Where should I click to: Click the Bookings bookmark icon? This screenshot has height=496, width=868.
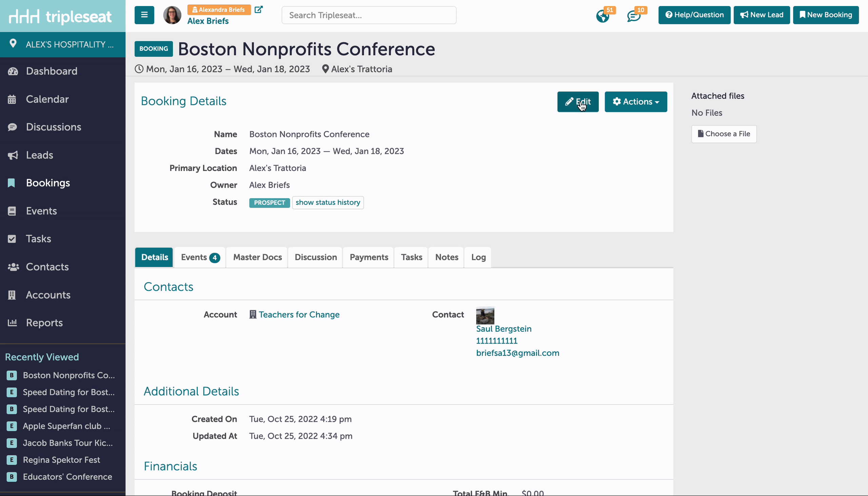click(11, 183)
